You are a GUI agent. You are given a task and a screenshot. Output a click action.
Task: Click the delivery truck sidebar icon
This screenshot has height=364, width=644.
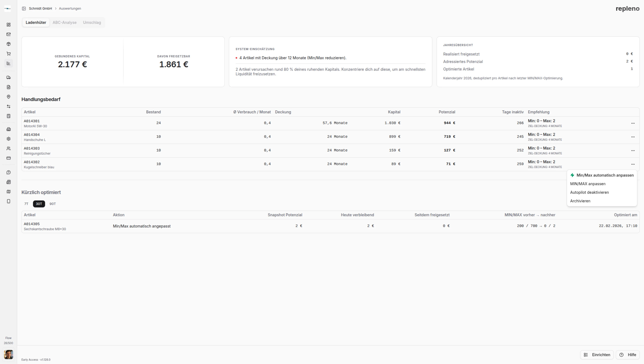(8, 77)
